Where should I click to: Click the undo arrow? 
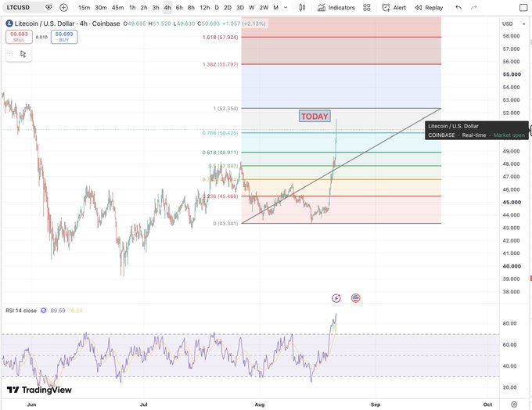tap(458, 8)
